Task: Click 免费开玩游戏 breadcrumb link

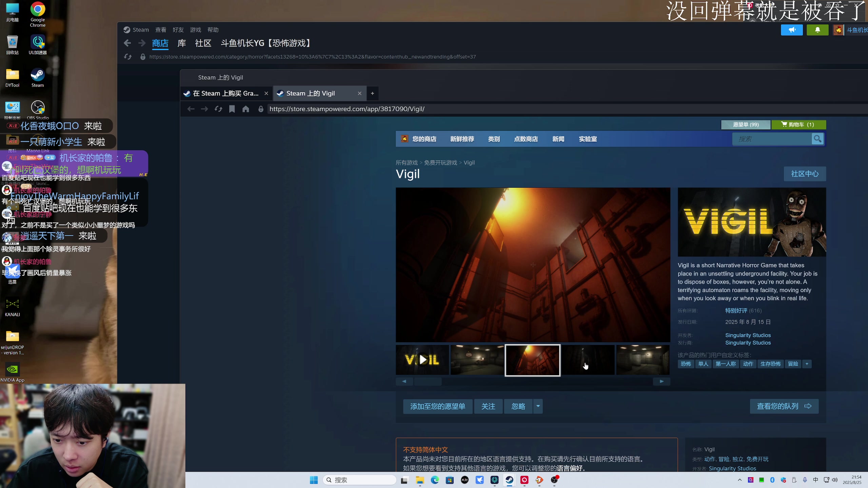Action: click(x=440, y=163)
